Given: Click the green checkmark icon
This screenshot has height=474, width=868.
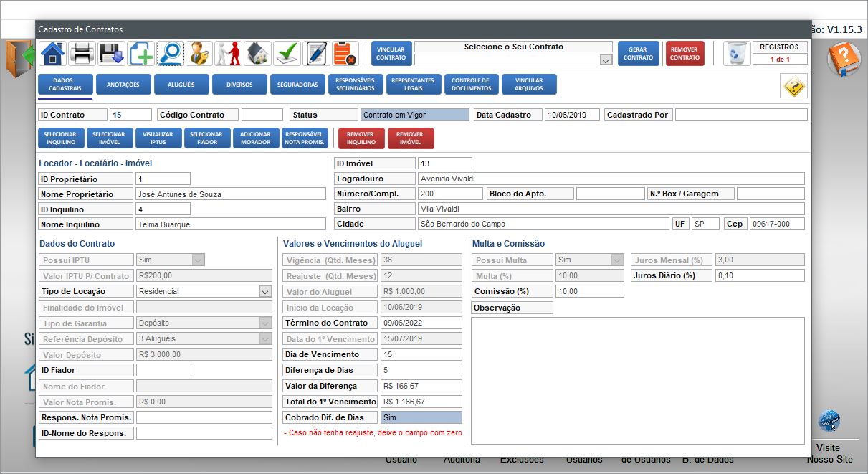Looking at the screenshot, I should 287,54.
